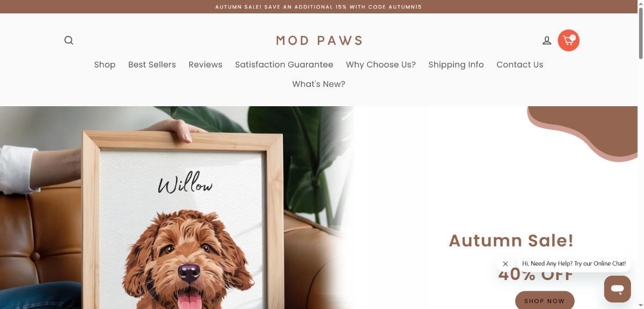Open the Shop menu item
644x309 pixels.
pos(105,64)
